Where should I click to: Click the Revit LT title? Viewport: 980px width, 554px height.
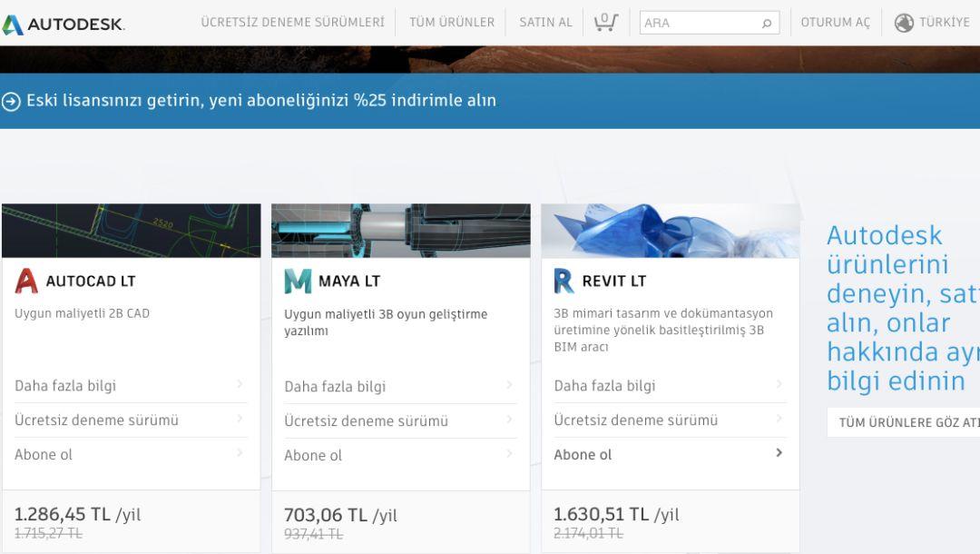pos(613,282)
